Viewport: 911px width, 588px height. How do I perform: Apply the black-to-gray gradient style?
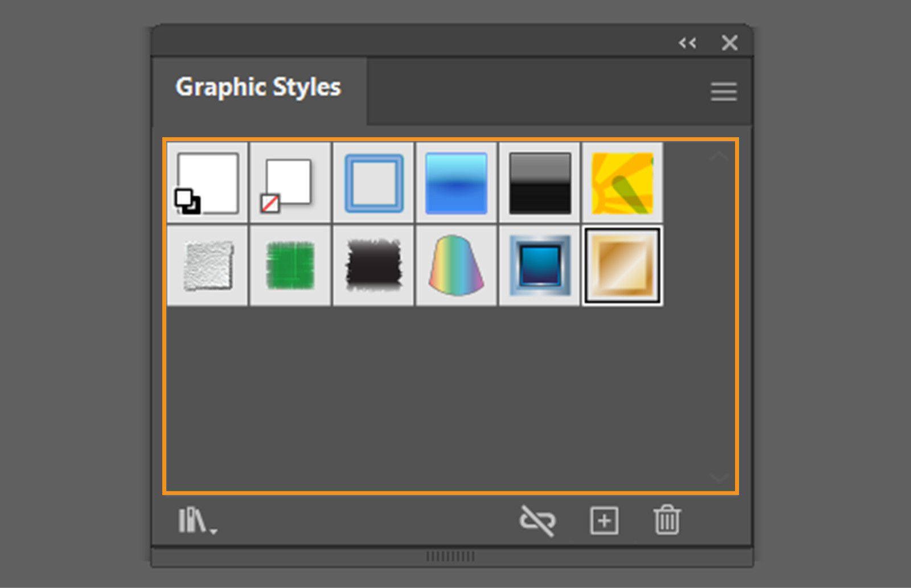pos(540,182)
